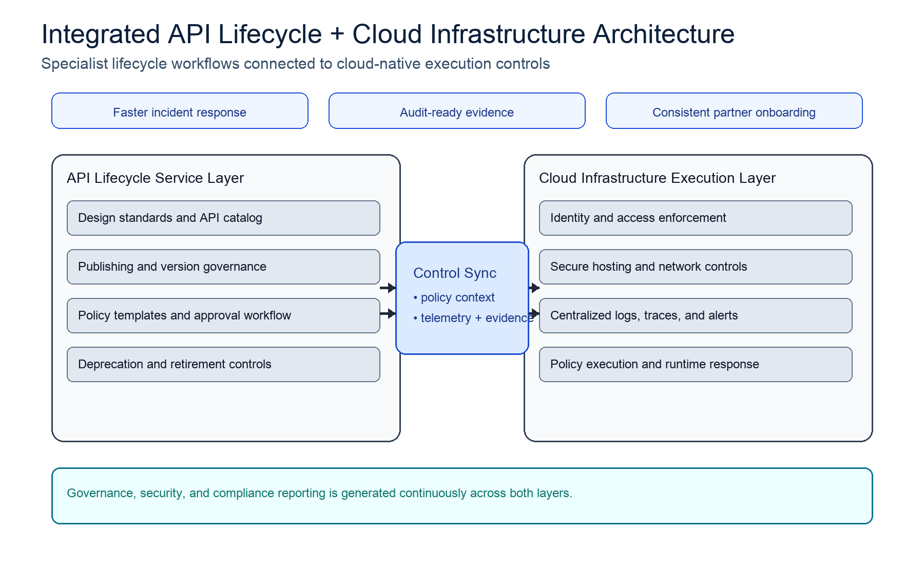Viewport: 924px width, 565px height.
Task: Click the Deprecation and retirement controls box
Action: (223, 364)
